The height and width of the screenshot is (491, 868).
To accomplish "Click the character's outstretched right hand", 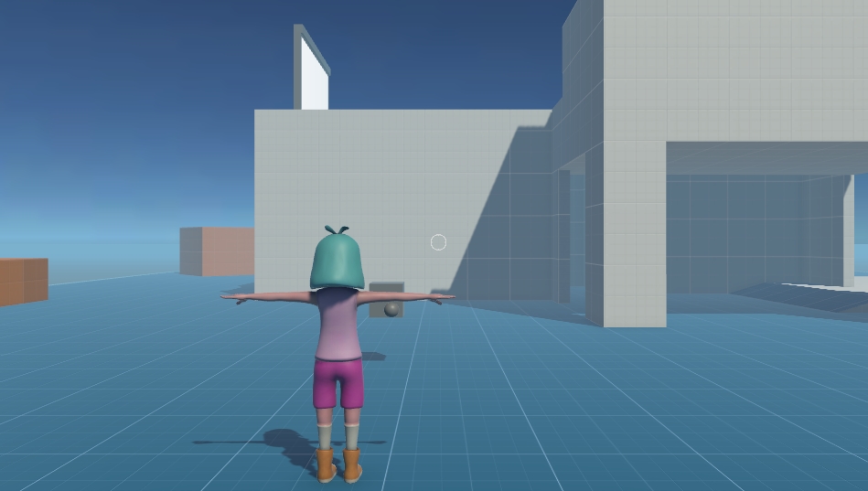I will coord(445,296).
